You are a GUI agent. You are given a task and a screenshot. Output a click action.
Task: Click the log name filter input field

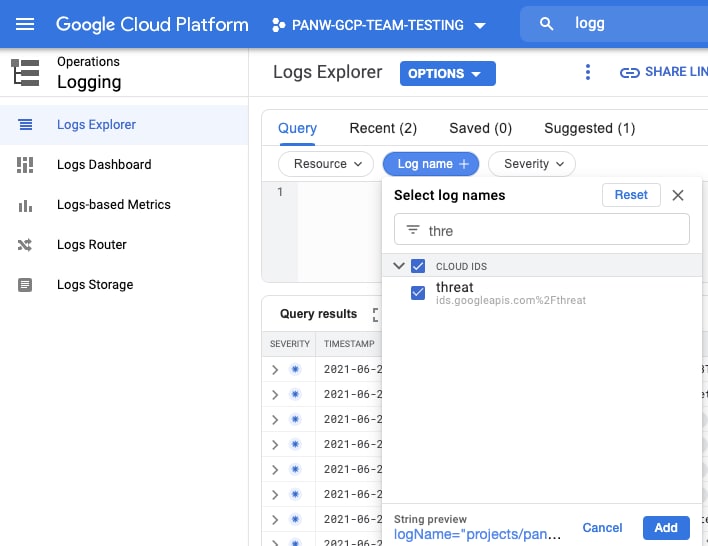[x=541, y=229]
